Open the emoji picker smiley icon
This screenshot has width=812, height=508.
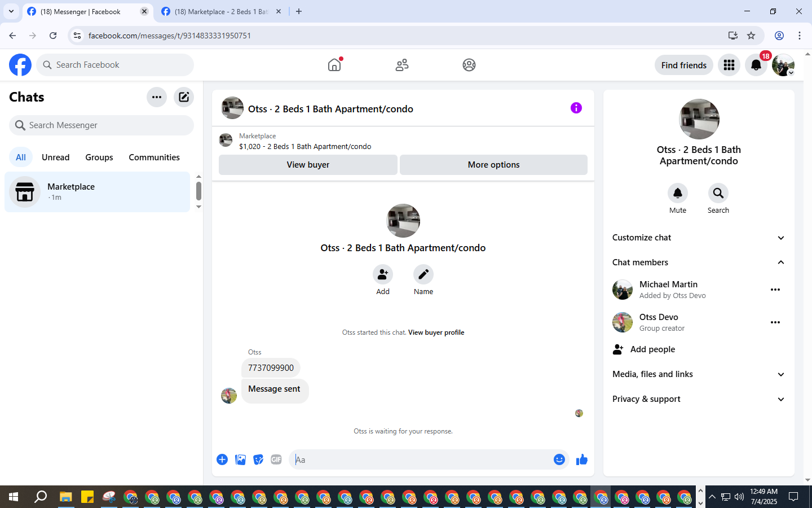click(x=559, y=459)
